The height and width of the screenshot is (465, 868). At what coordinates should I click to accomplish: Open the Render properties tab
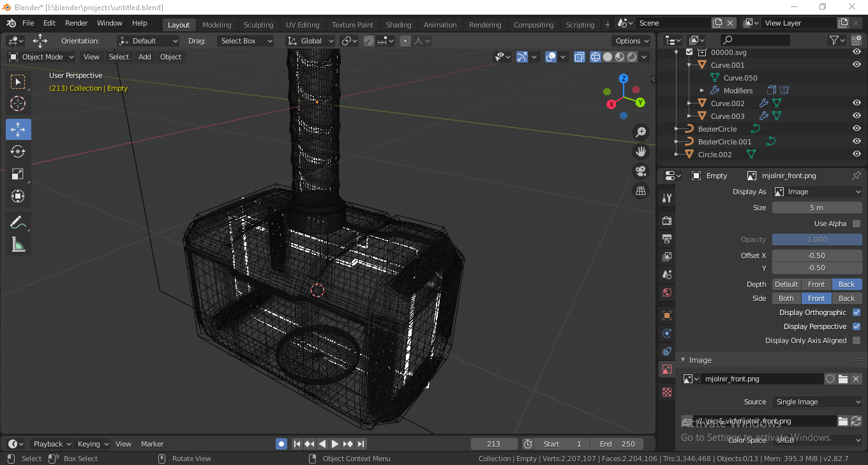tap(667, 221)
